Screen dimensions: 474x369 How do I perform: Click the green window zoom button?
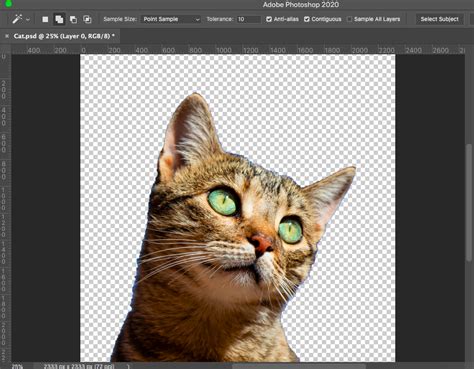pyautogui.click(x=9, y=3)
